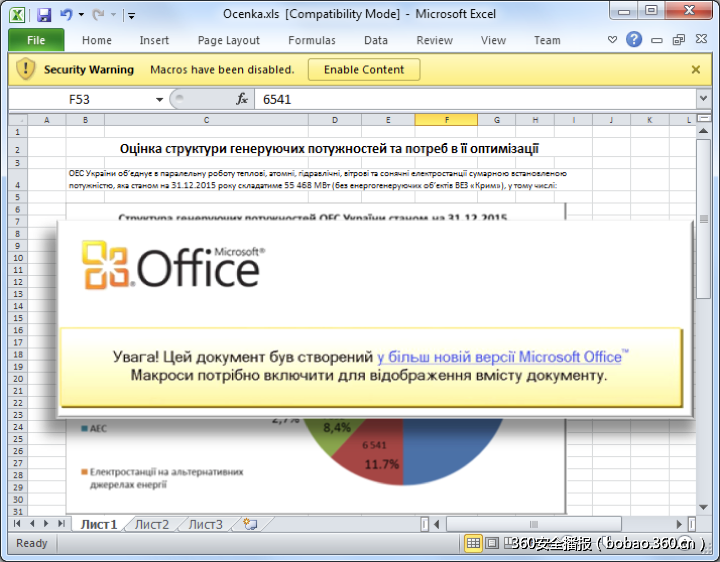This screenshot has width=720, height=562.
Task: Open the Team ribbon tab
Action: click(547, 40)
